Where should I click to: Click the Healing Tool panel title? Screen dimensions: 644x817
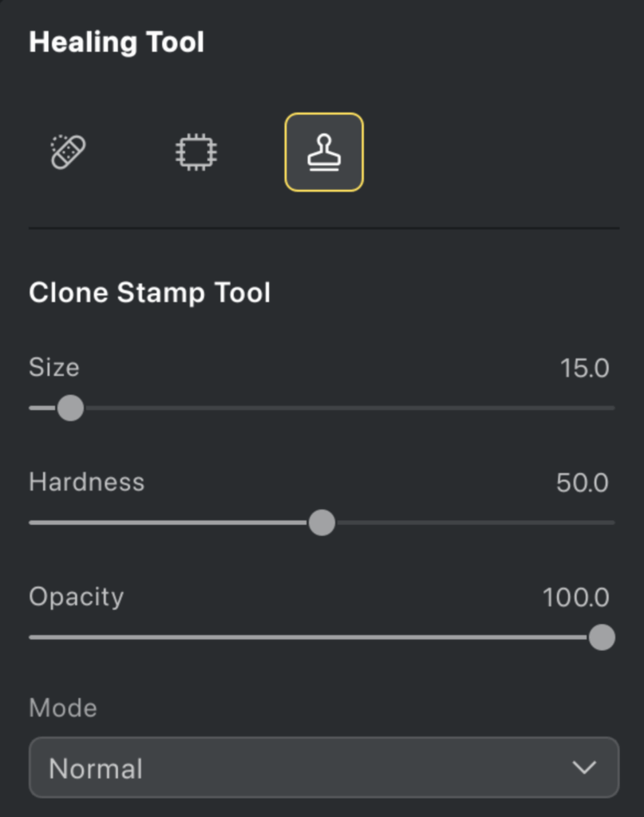coord(117,41)
